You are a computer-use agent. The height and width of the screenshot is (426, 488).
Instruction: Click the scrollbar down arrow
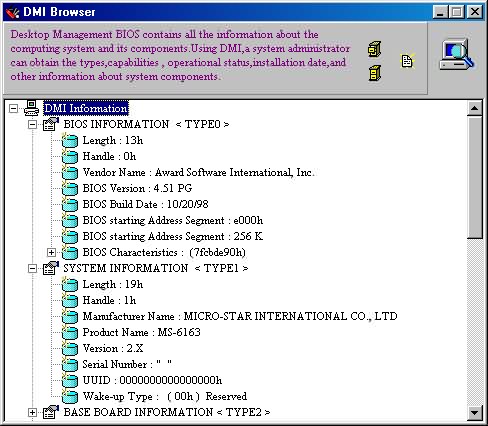pyautogui.click(x=474, y=412)
